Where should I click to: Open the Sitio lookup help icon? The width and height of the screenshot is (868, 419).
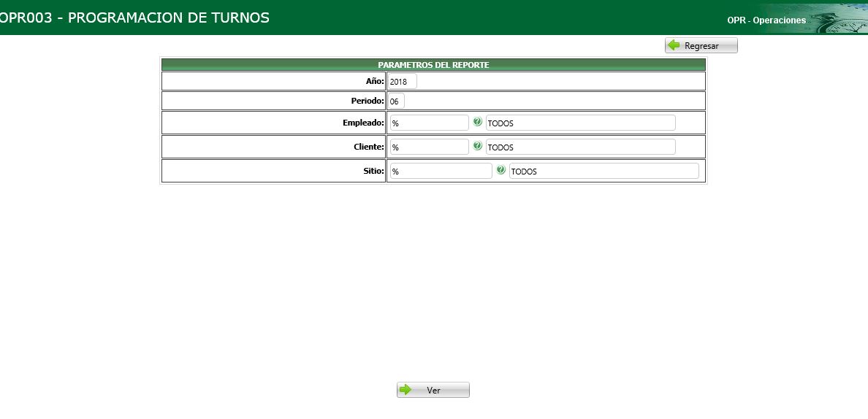[501, 170]
